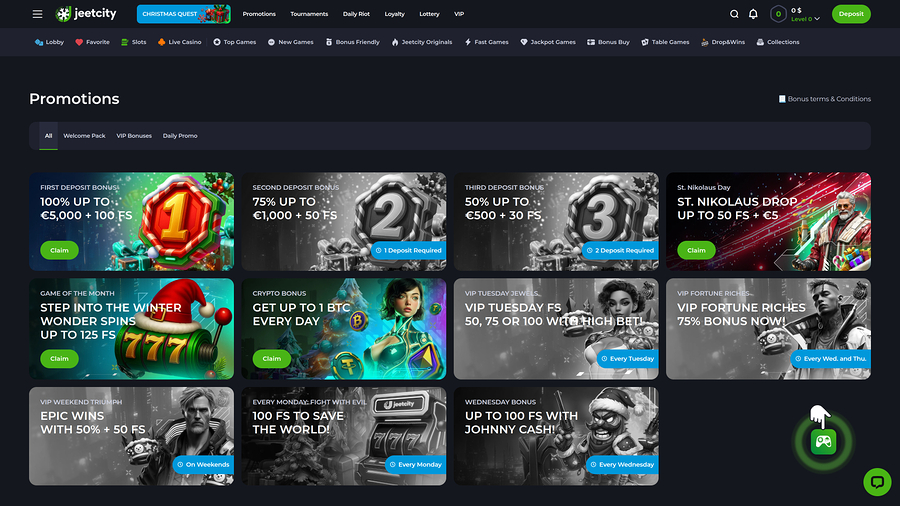Viewport: 900px width, 506px height.
Task: Open the Third Deposit Bonus card
Action: [556, 221]
